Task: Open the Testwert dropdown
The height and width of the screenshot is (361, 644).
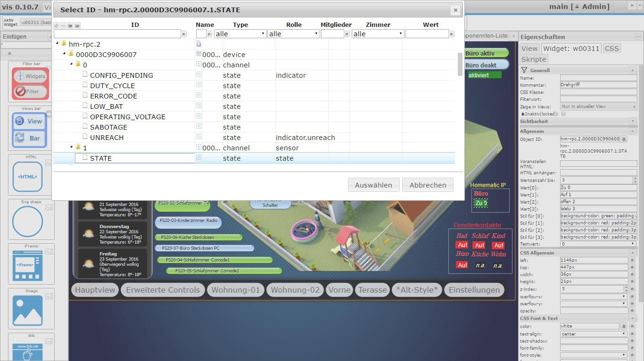Action: coord(599,244)
